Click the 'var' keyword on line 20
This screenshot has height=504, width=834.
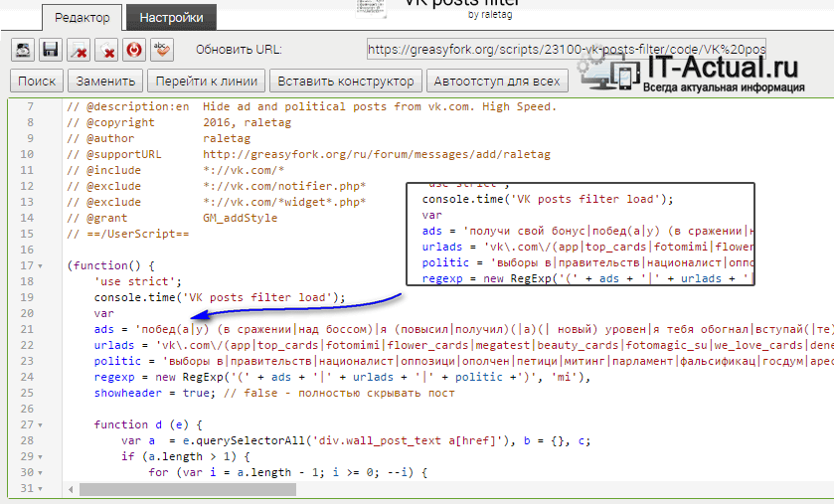[x=103, y=313]
